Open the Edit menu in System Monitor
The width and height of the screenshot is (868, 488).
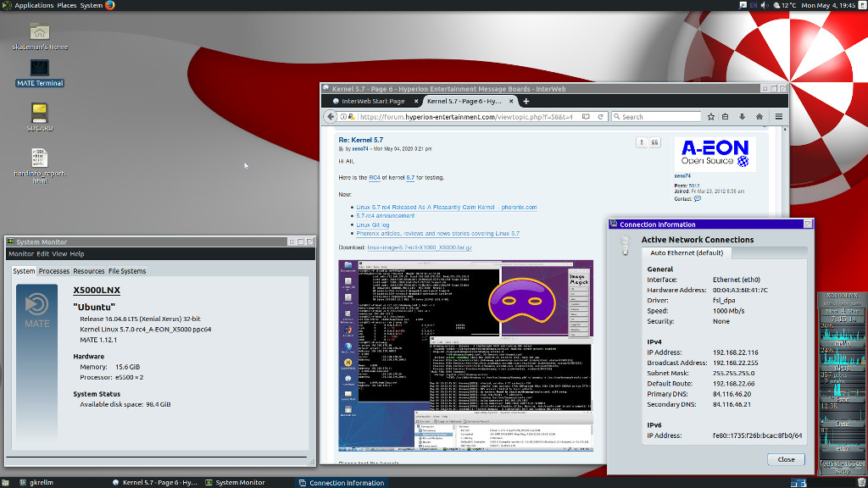[x=42, y=254]
